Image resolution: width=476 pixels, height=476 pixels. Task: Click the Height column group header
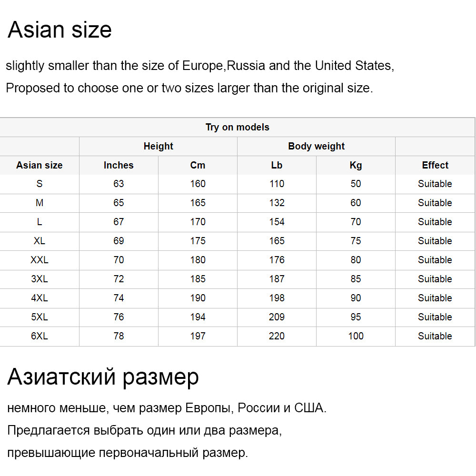[x=158, y=146]
